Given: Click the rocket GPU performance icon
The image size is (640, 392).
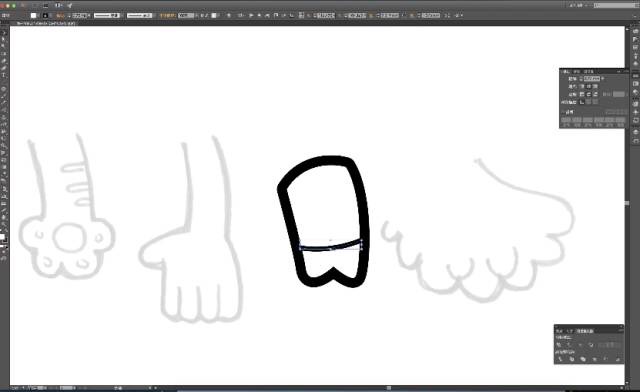Looking at the screenshot, I should (70, 5).
